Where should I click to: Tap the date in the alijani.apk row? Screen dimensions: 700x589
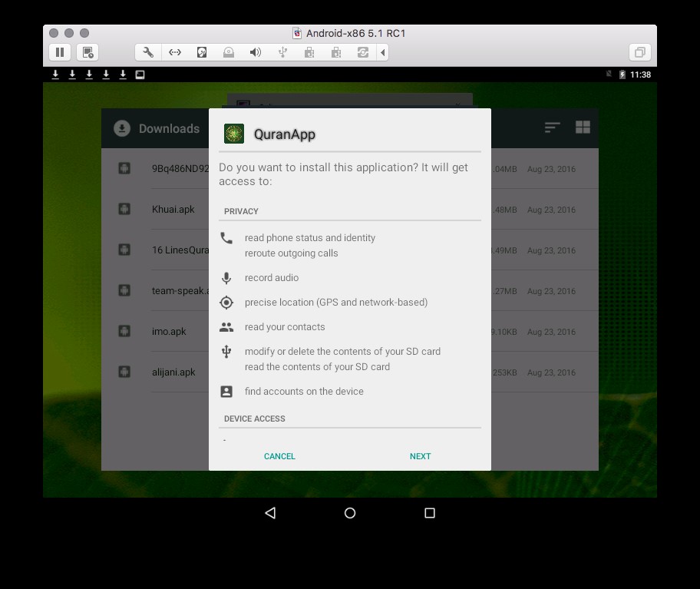click(x=551, y=372)
